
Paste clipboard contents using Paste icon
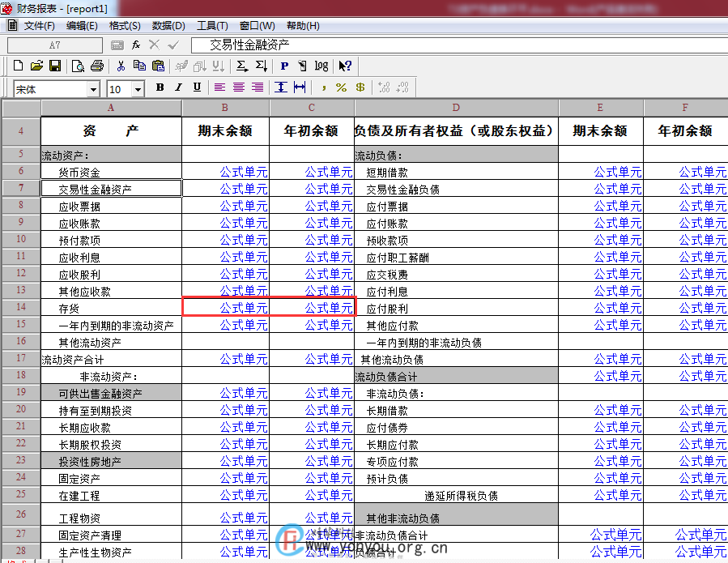[x=159, y=66]
